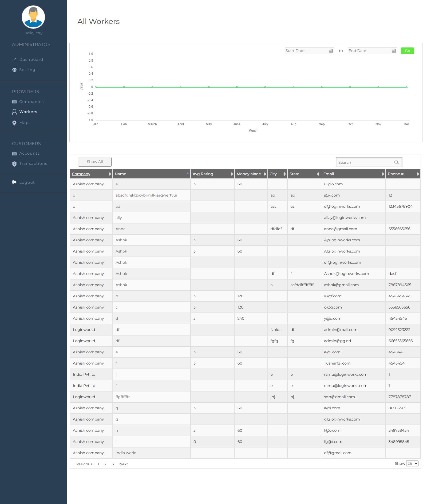
Task: Click the Workers person icon
Action: (14, 112)
